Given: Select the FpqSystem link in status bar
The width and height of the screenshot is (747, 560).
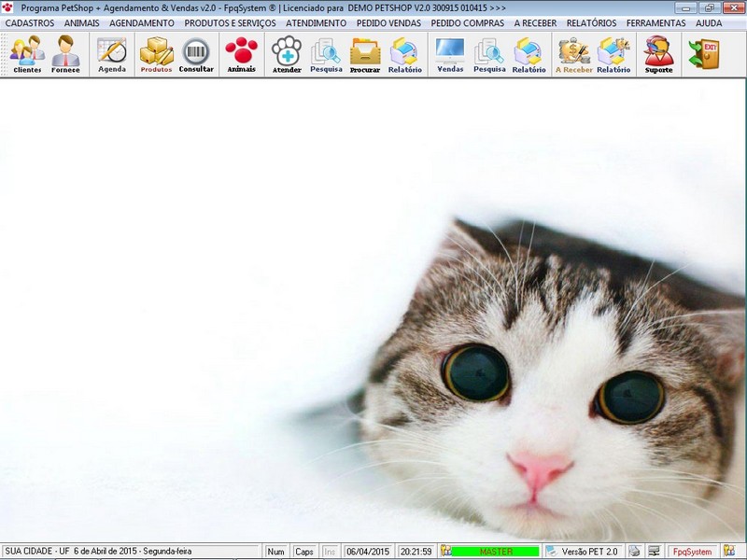Looking at the screenshot, I should click(x=692, y=552).
